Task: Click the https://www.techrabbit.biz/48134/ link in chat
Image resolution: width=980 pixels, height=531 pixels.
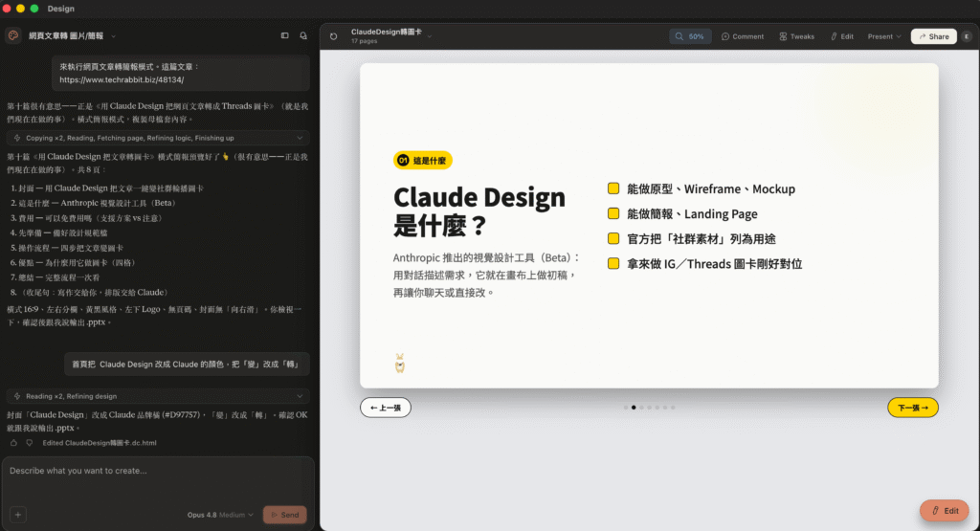Action: pyautogui.click(x=122, y=80)
